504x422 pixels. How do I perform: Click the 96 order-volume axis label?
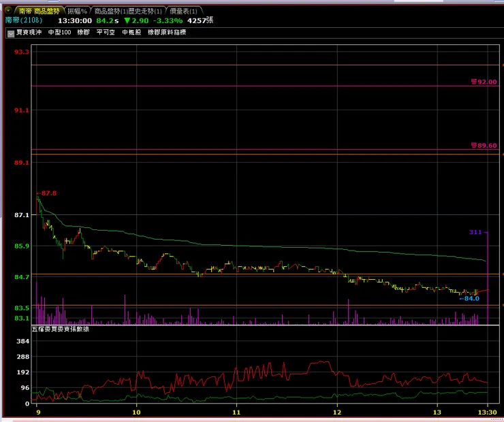click(x=25, y=388)
